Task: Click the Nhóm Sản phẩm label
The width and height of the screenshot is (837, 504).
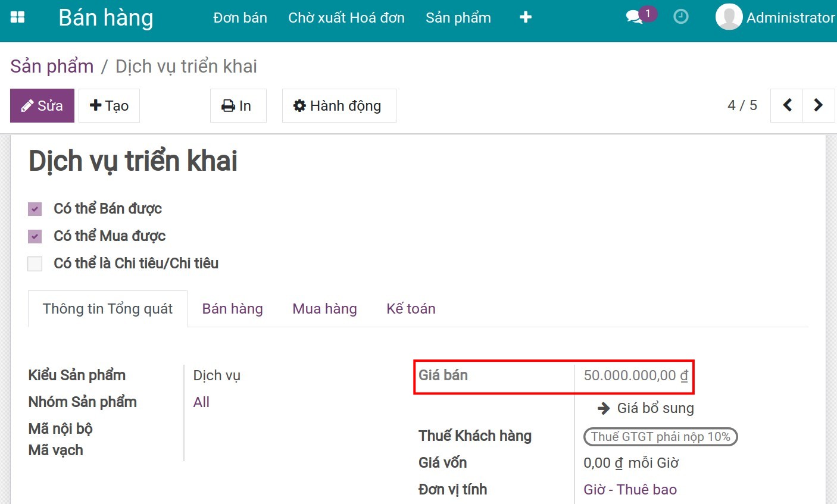Action: [x=82, y=402]
